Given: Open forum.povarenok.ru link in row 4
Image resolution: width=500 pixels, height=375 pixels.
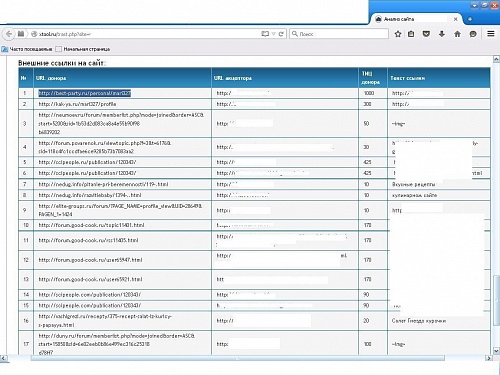Looking at the screenshot, I should click(105, 147).
